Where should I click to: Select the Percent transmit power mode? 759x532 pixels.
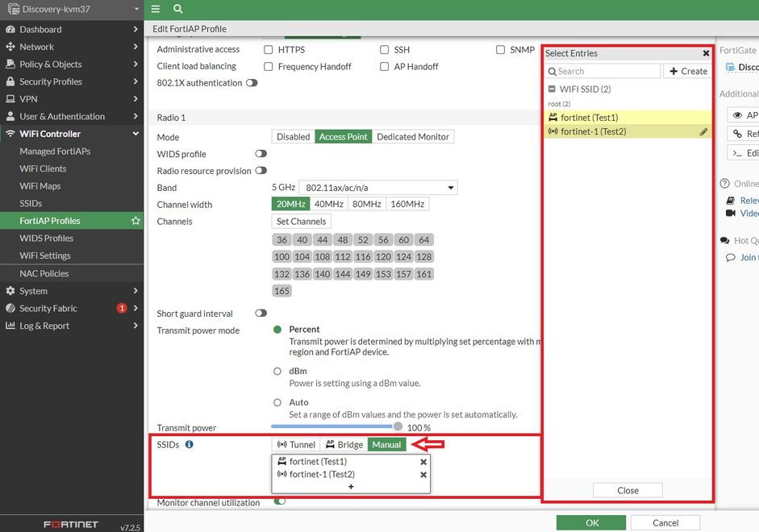(277, 330)
